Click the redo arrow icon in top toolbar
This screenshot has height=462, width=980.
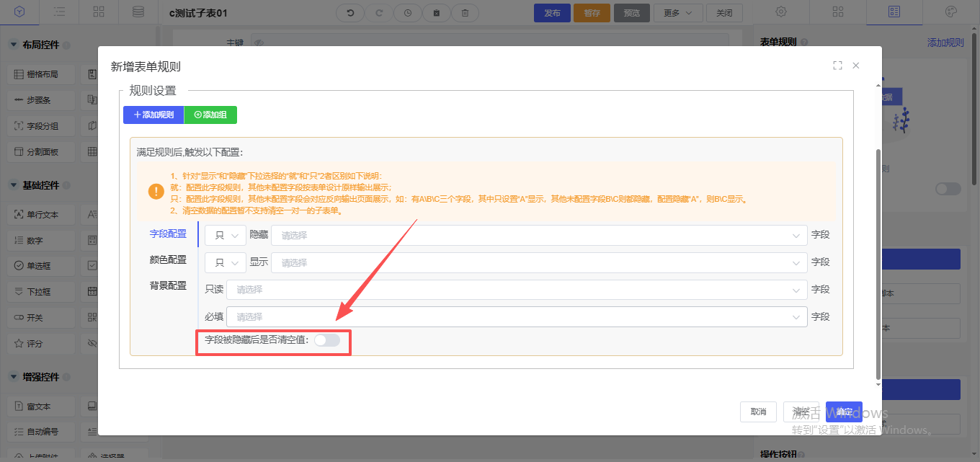click(x=379, y=13)
